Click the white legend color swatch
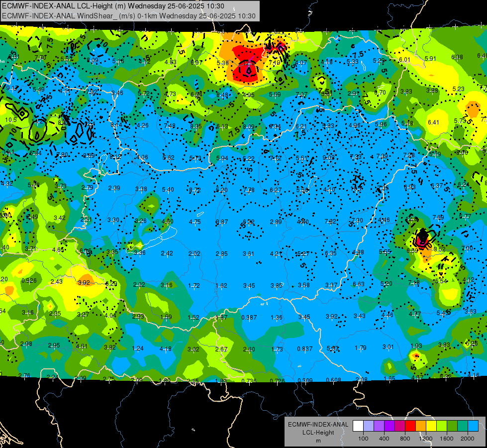The width and height of the screenshot is (487, 448). 358,426
